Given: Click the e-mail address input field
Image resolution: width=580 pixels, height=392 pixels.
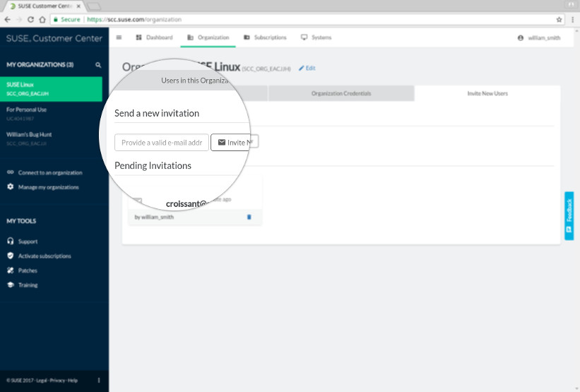Looking at the screenshot, I should [162, 143].
